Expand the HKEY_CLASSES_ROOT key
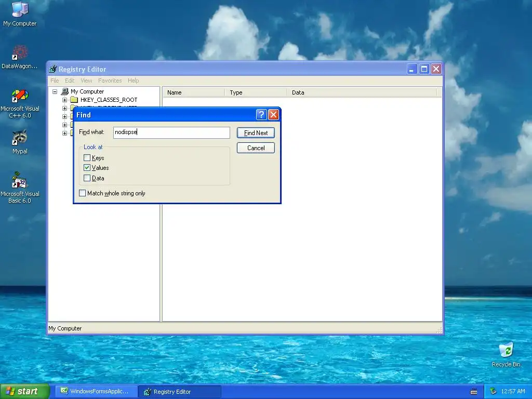The width and height of the screenshot is (532, 399). coord(64,100)
